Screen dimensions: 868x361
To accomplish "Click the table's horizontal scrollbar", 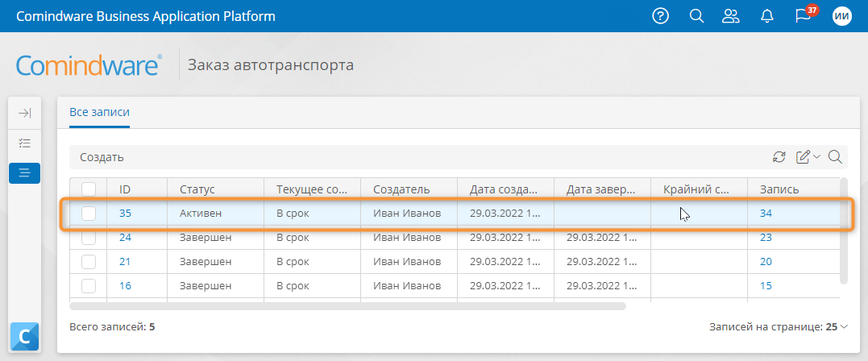I will pyautogui.click(x=347, y=306).
